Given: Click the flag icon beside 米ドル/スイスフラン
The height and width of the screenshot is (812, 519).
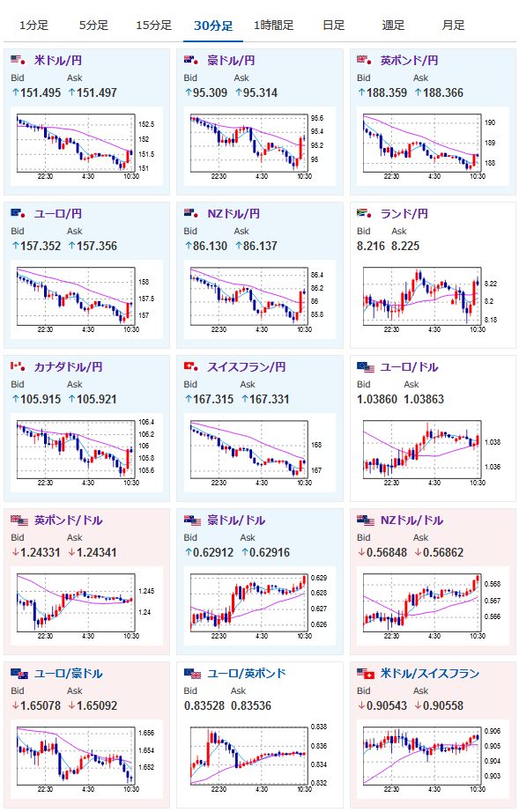Looking at the screenshot, I should pyautogui.click(x=366, y=673).
